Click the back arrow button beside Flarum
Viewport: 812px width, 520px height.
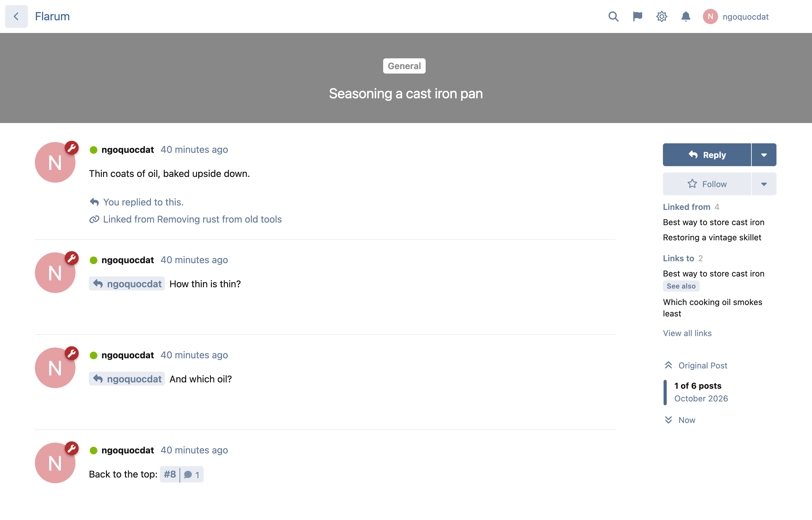[x=16, y=16]
